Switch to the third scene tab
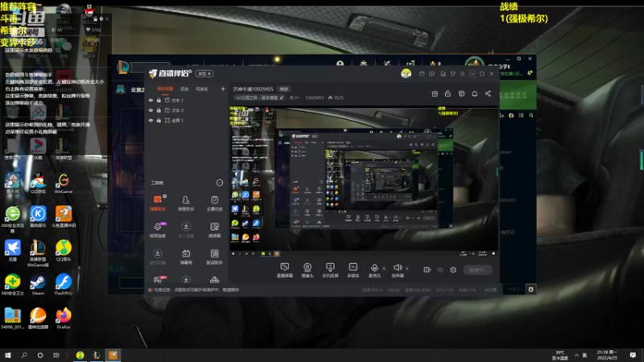 point(202,88)
